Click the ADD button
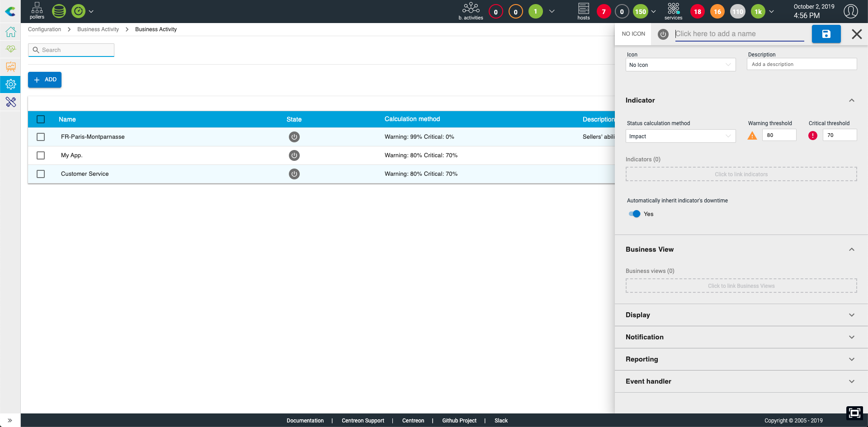 tap(45, 80)
